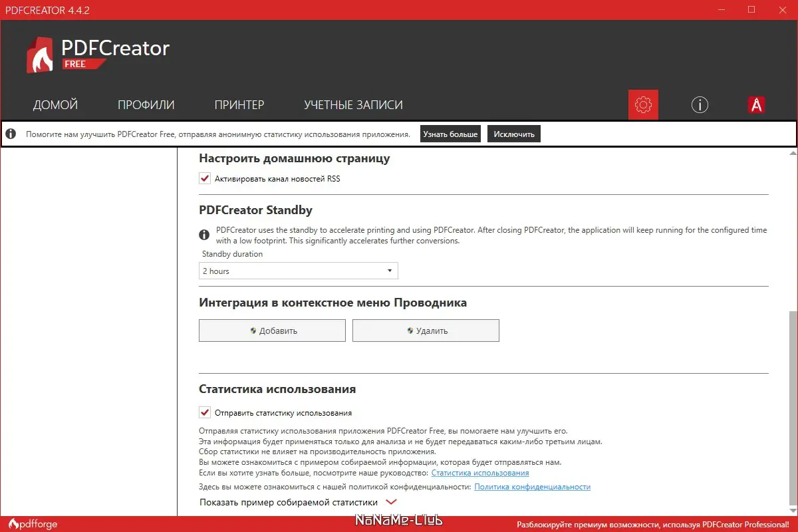Maximize the PDFCreator window

(x=751, y=9)
